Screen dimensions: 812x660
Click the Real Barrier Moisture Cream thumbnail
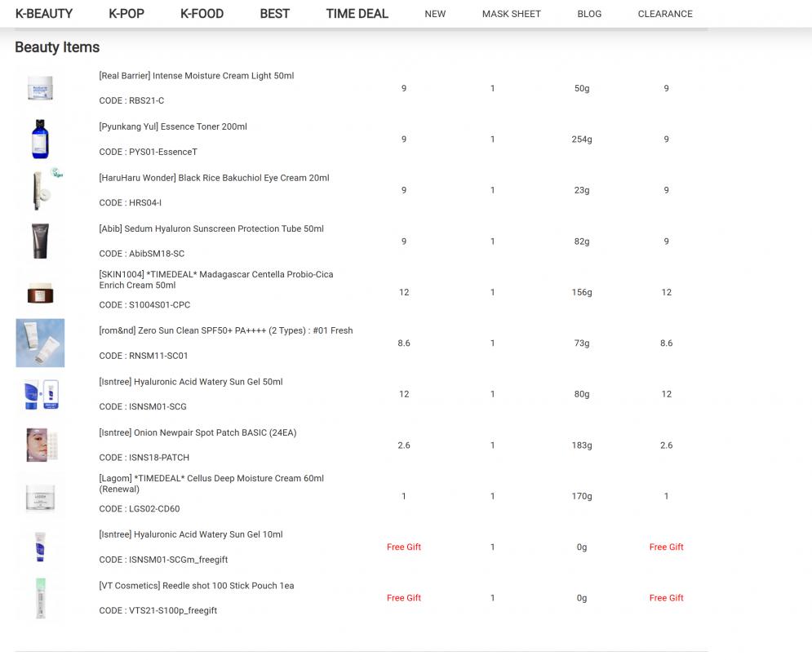40,88
